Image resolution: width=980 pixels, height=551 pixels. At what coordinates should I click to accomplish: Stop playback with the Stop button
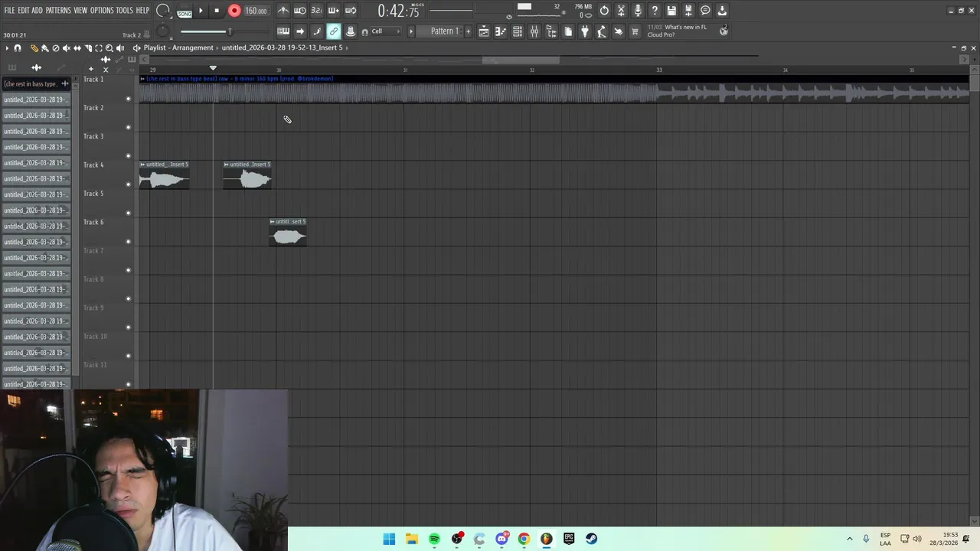tap(217, 11)
